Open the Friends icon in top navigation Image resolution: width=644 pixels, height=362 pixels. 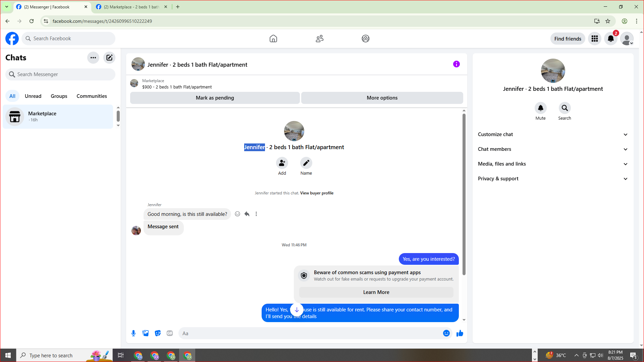pyautogui.click(x=320, y=39)
